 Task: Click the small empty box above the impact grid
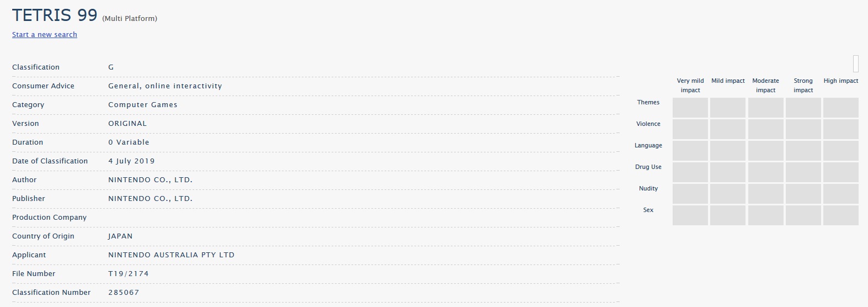pyautogui.click(x=856, y=64)
